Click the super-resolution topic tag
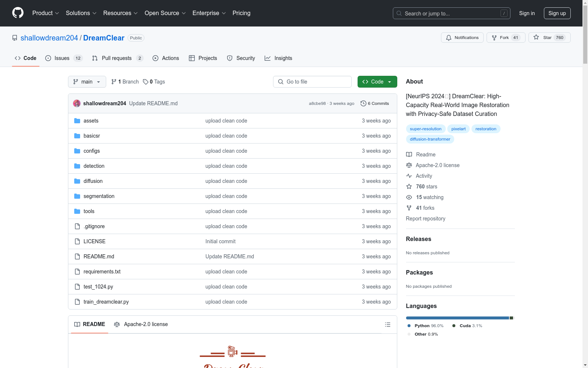Image resolution: width=588 pixels, height=368 pixels. click(x=426, y=129)
